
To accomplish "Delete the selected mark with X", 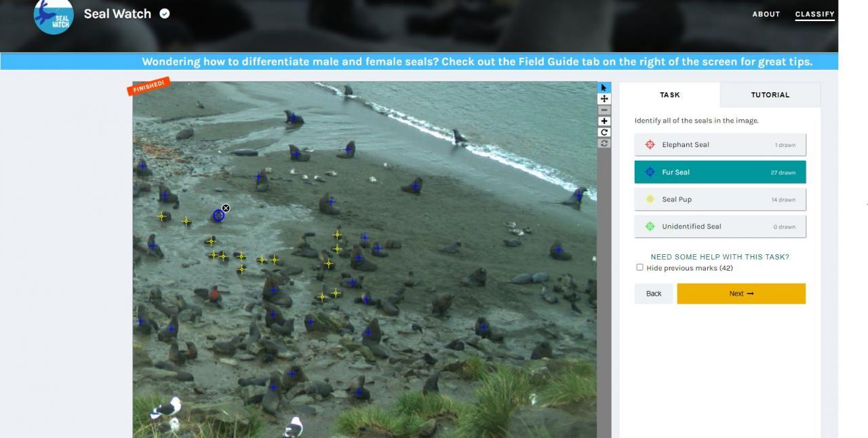I will [x=226, y=208].
